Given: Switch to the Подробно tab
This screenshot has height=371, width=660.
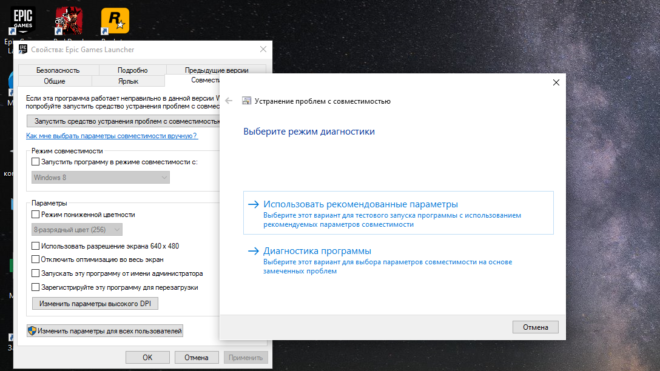Looking at the screenshot, I should 133,70.
